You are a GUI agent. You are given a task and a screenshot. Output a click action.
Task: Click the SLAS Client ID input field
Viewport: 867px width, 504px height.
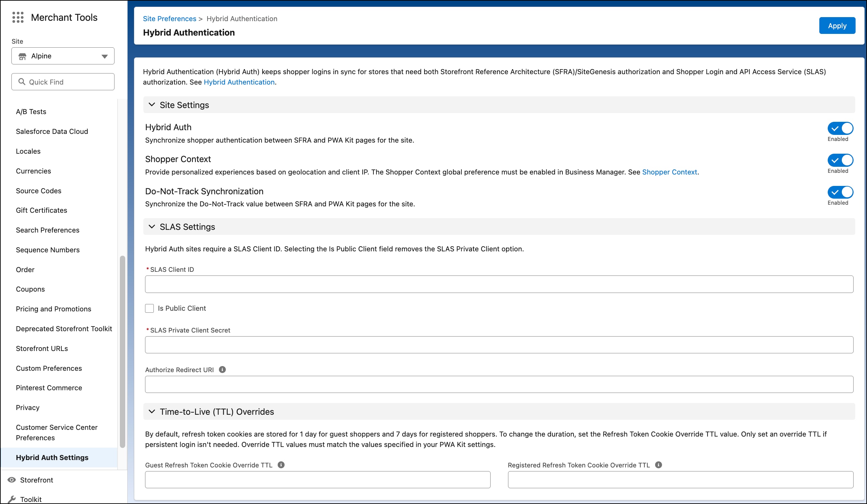[499, 284]
